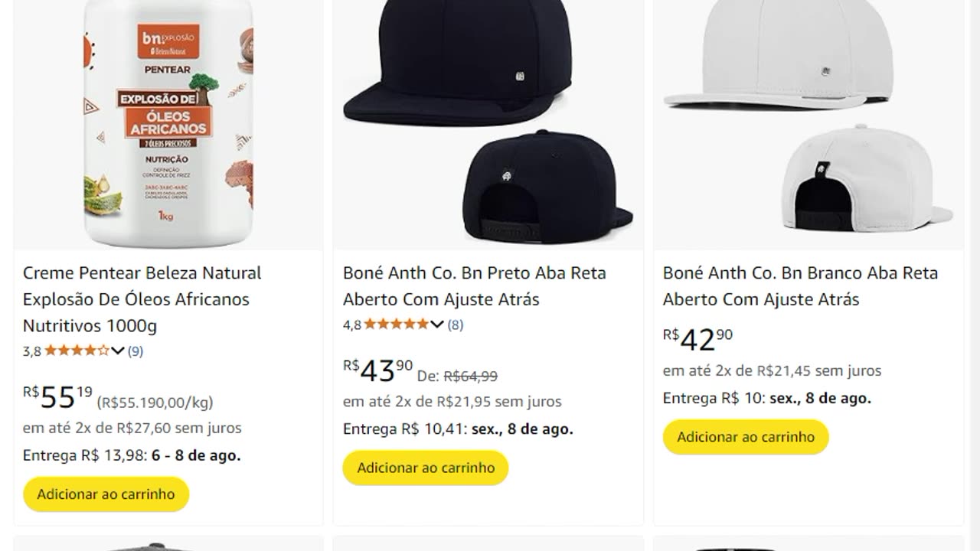
Task: Add Boné Branco Aba Reta to cart
Action: 746,437
